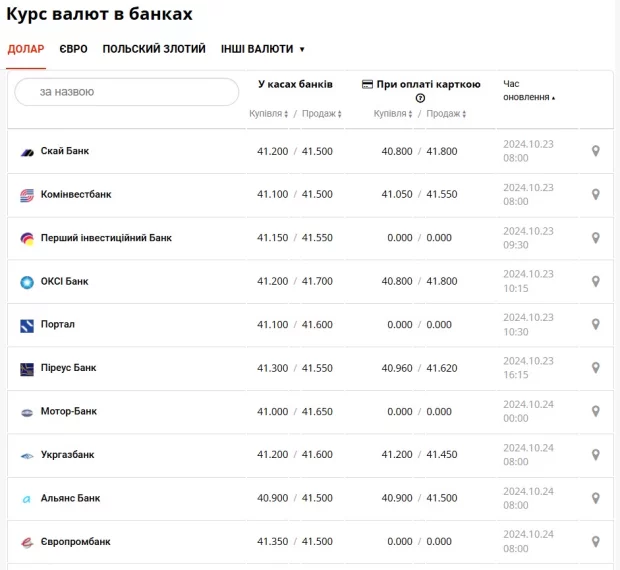Image resolution: width=620 pixels, height=570 pixels.
Task: Sort by cash desk Купівля column
Action: pyautogui.click(x=269, y=114)
